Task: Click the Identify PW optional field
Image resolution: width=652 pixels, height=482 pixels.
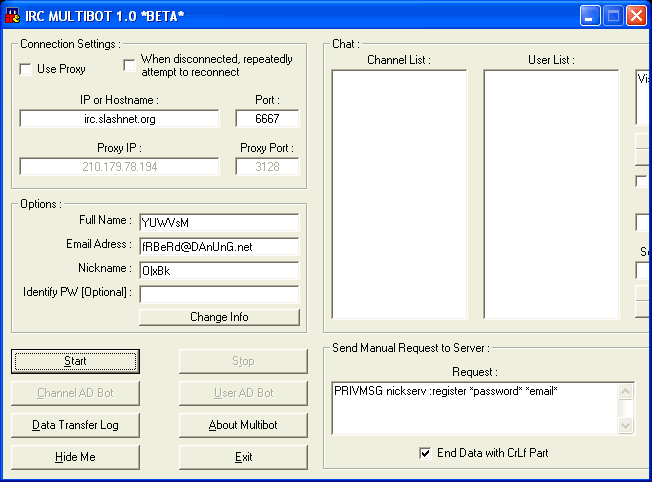Action: click(218, 294)
